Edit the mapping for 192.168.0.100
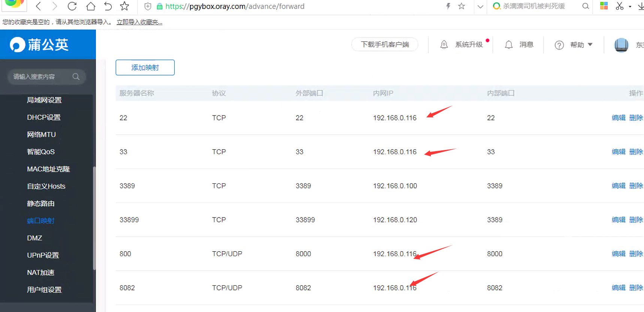 coord(619,186)
